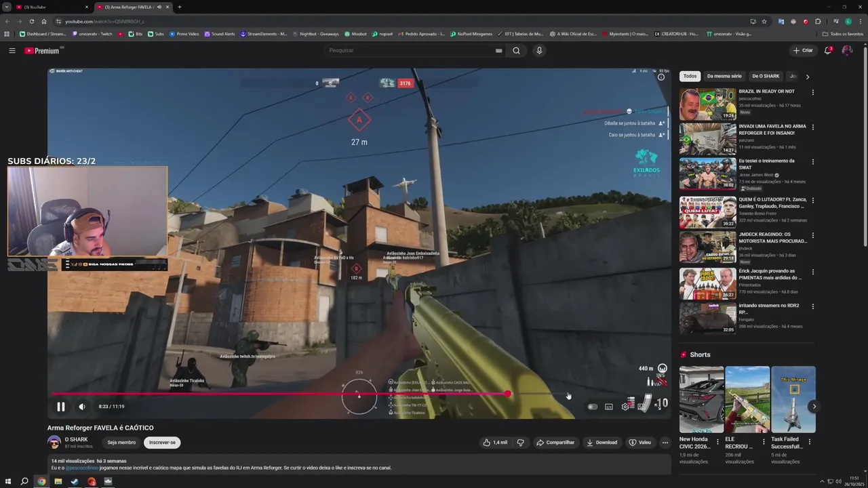Open a new browser tab with plus
868x488 pixels.
(x=180, y=7)
